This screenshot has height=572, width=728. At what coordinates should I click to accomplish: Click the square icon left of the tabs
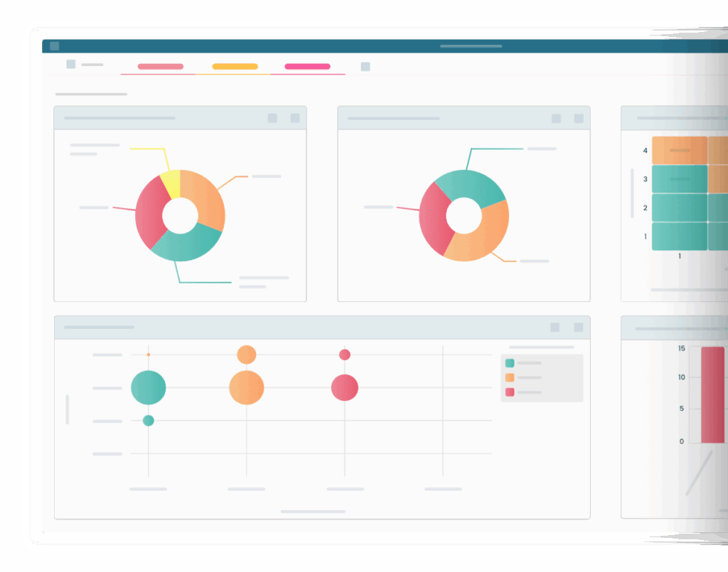click(x=71, y=64)
